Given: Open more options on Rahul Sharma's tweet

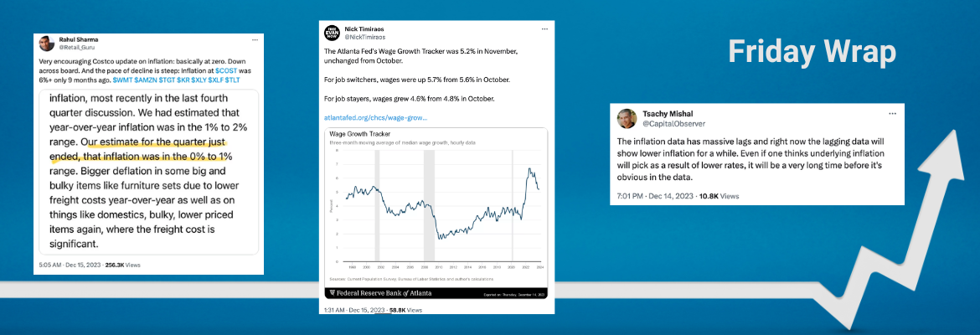Looking at the screenshot, I should (x=255, y=39).
